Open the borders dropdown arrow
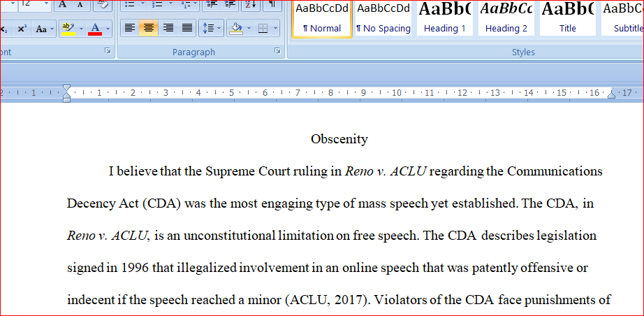The width and height of the screenshot is (644, 316). pos(275,29)
